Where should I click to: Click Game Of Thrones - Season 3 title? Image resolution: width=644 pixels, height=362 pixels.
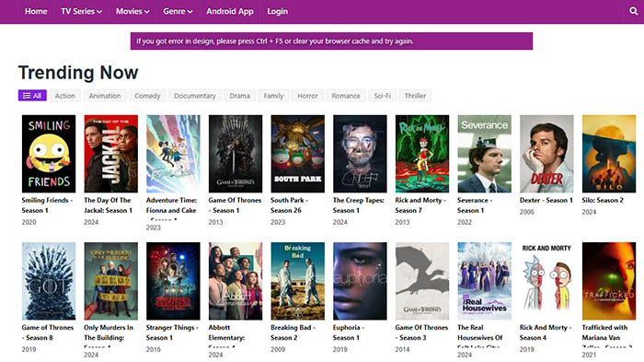[421, 333]
